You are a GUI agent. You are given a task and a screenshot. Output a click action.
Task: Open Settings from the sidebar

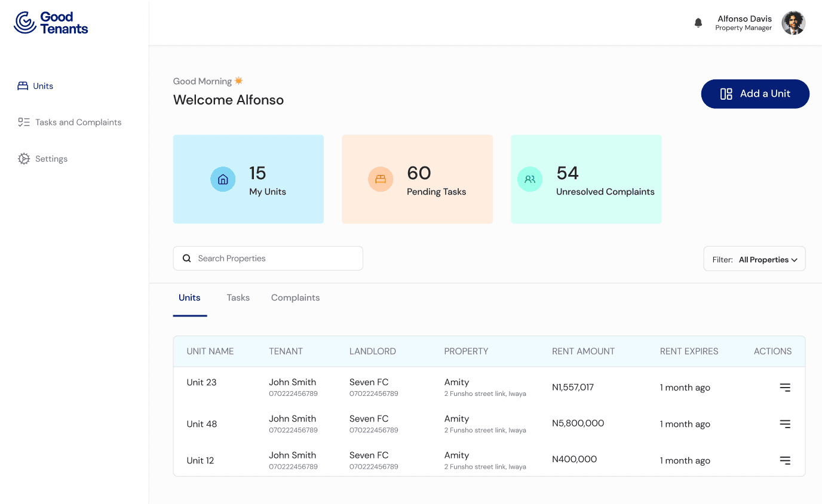(x=42, y=159)
